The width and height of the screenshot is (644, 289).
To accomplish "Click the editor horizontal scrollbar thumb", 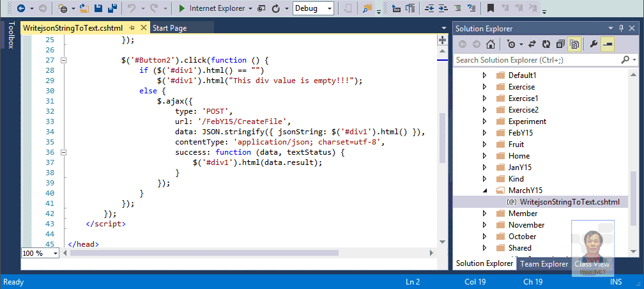I will [x=204, y=253].
